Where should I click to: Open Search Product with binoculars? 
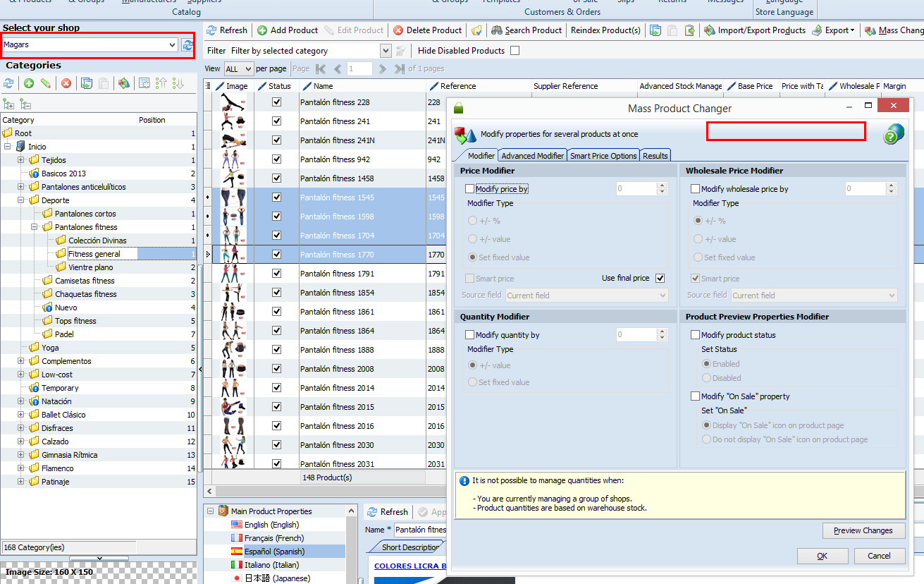tap(526, 30)
